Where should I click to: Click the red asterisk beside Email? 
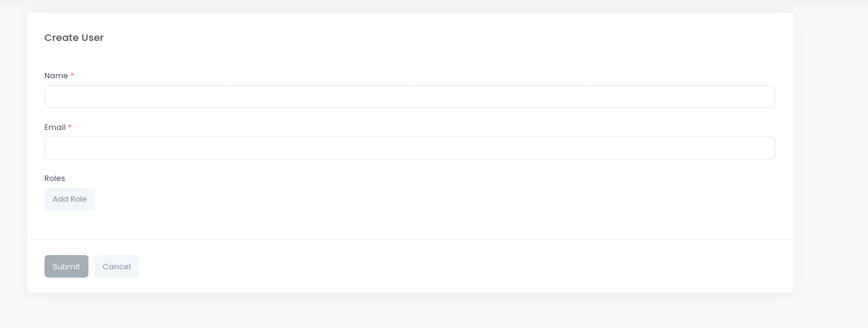click(70, 127)
